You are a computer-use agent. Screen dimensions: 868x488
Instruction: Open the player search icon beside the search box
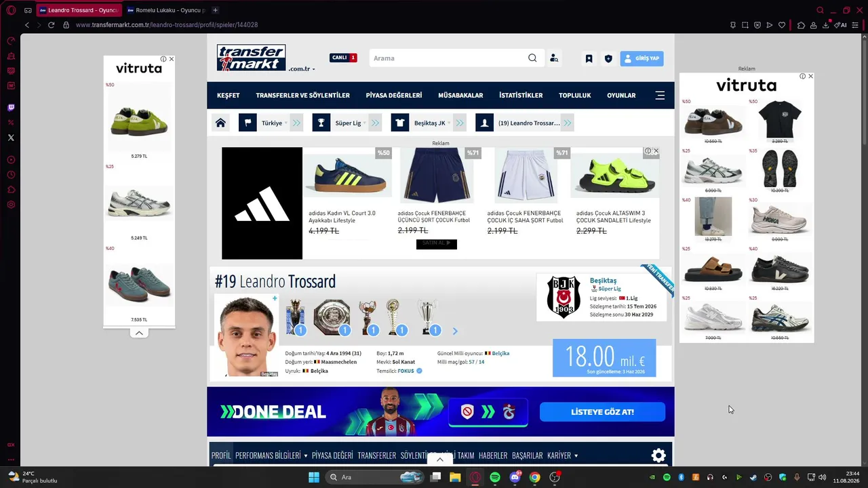click(x=554, y=58)
